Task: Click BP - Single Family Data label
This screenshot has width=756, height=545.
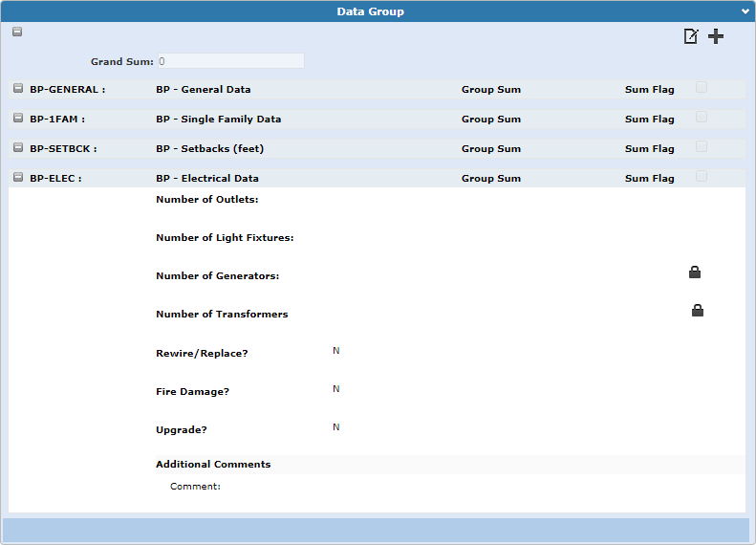Action: coord(219,120)
